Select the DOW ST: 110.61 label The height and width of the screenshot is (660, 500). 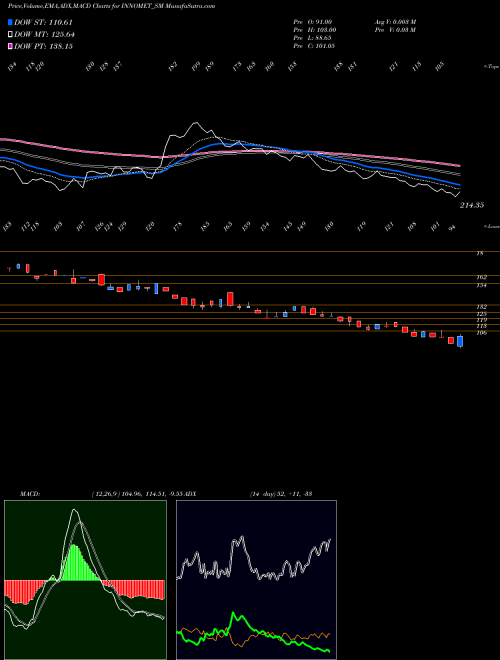pos(43,23)
